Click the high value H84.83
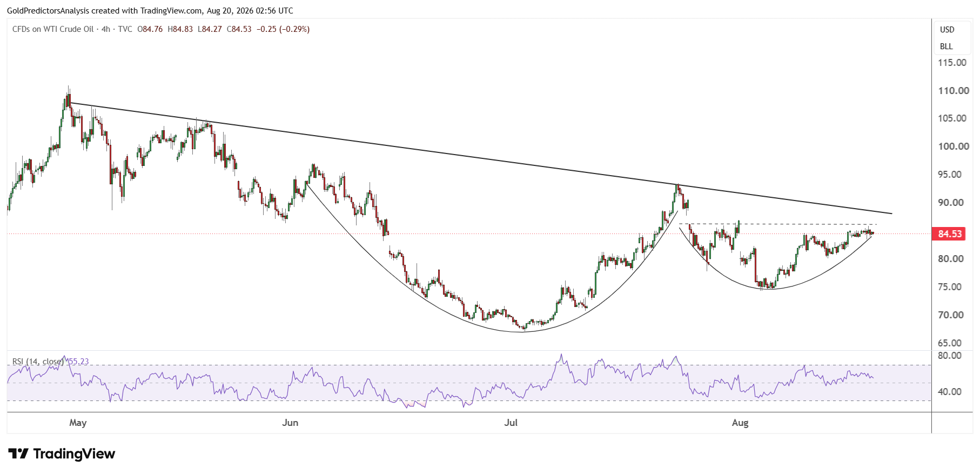The width and height of the screenshot is (980, 474). [180, 29]
